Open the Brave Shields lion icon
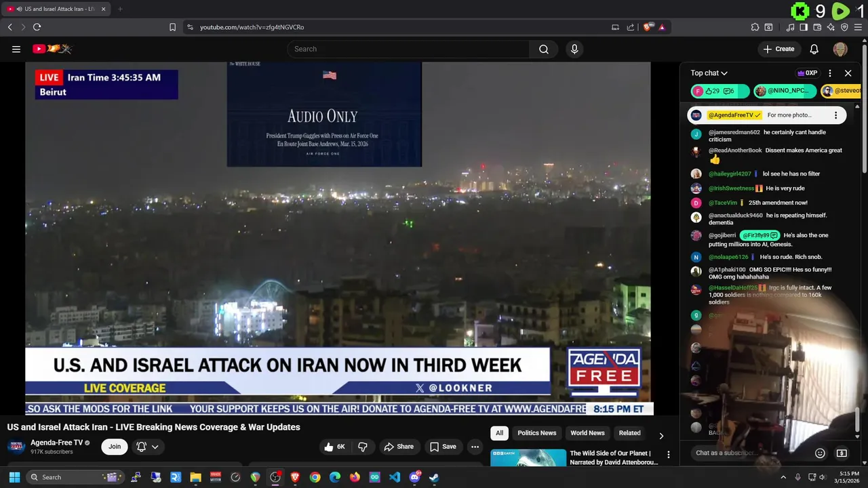The height and width of the screenshot is (488, 868). pos(648,27)
